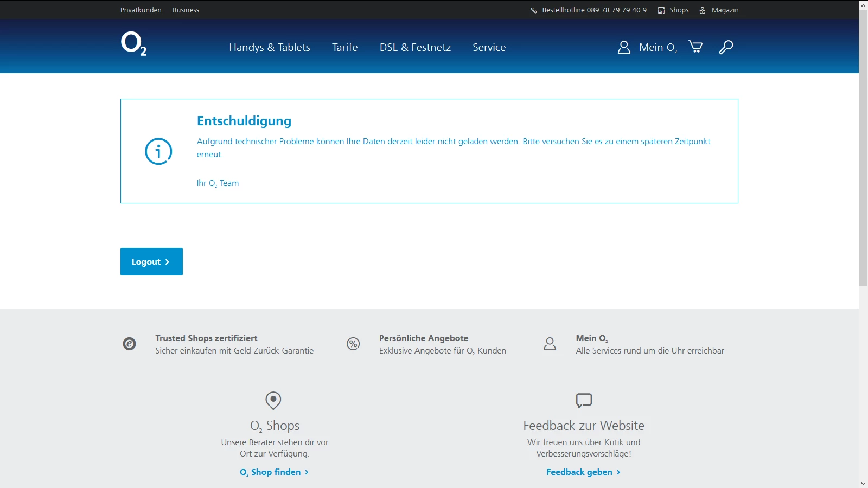This screenshot has width=868, height=488.
Task: Open the account user icon next to Mein O2
Action: coord(624,47)
